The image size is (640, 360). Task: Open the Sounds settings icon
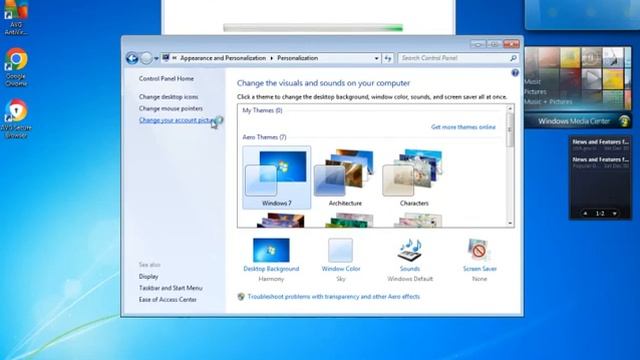pyautogui.click(x=409, y=250)
